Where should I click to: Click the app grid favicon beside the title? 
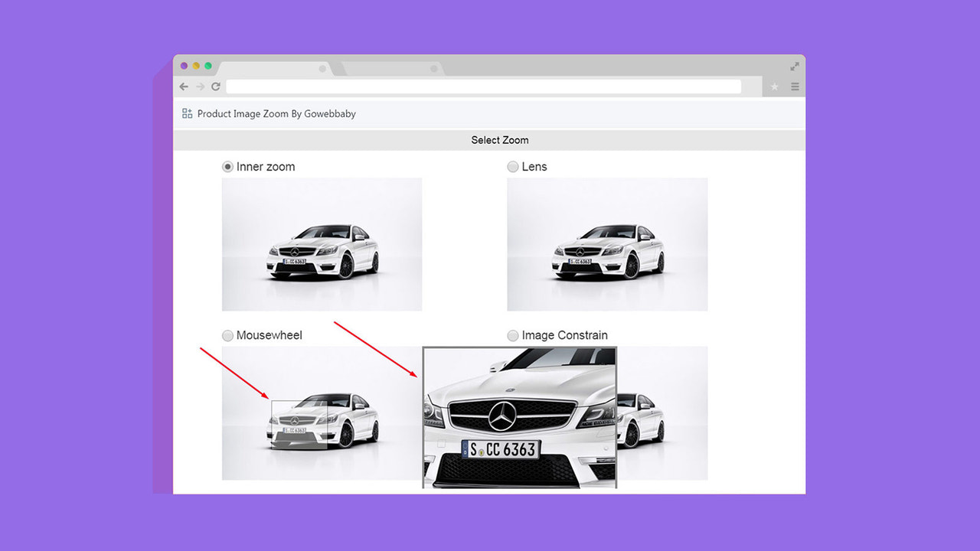click(186, 112)
